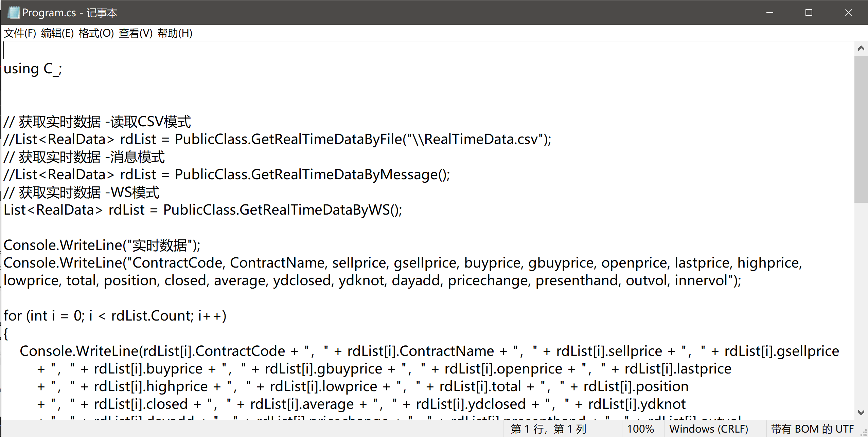This screenshot has width=868, height=437.
Task: Click the scroll down arrow
Action: tap(861, 413)
